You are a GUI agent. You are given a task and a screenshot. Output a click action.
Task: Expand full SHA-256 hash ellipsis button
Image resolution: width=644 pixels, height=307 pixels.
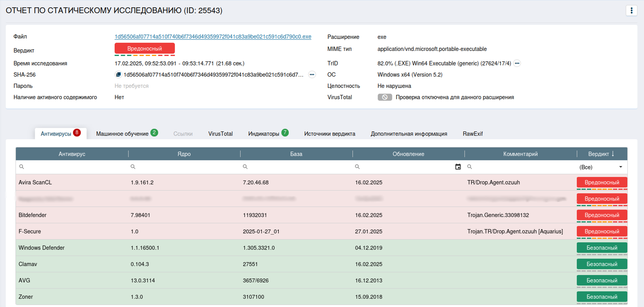point(312,75)
